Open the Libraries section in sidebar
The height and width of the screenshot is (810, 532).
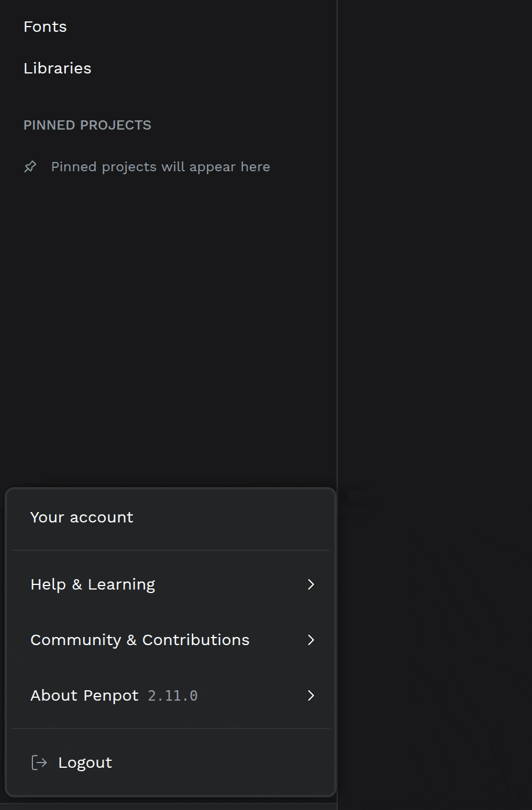[57, 68]
